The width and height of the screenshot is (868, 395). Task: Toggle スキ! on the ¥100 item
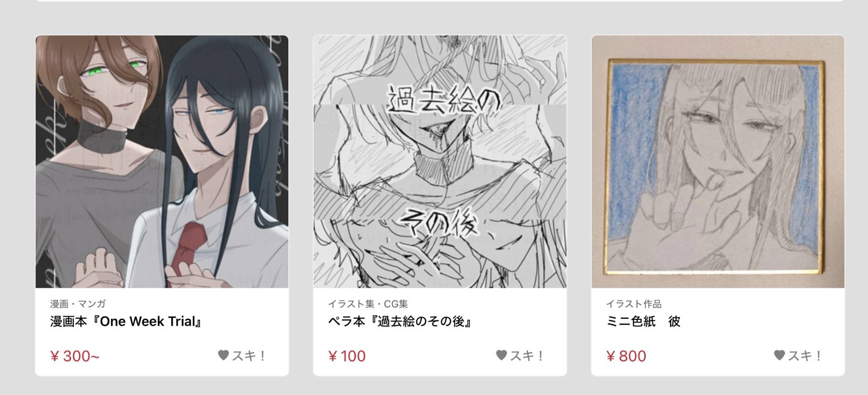(520, 356)
